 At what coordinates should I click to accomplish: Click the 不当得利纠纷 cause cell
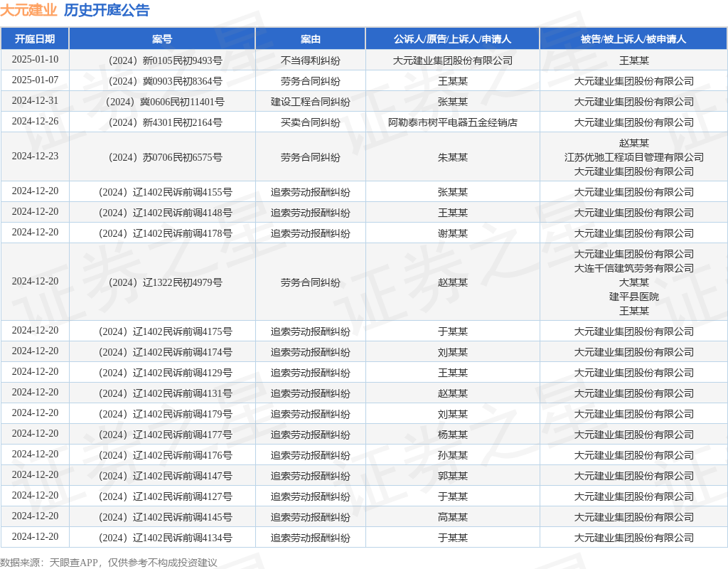[311, 60]
